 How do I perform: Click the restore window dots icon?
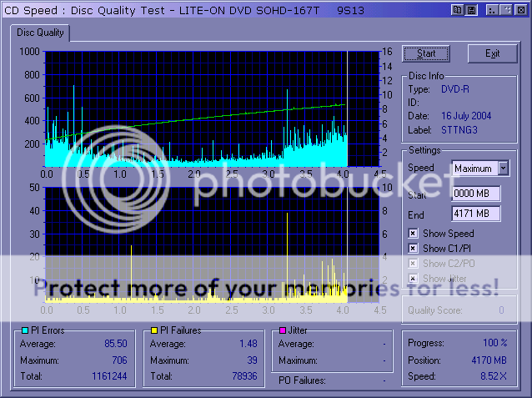506,9
